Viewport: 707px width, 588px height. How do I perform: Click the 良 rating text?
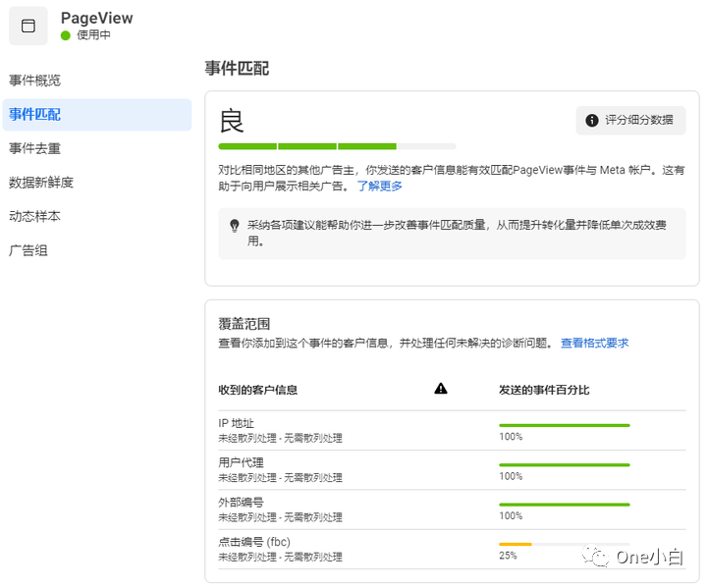[232, 121]
